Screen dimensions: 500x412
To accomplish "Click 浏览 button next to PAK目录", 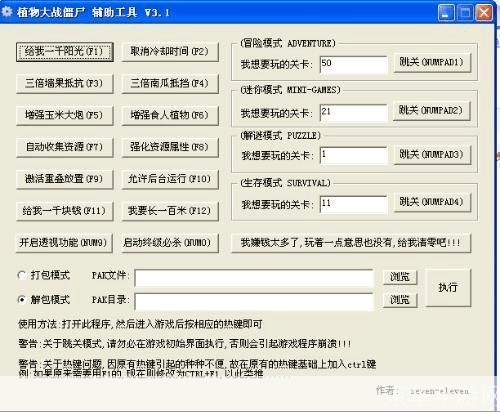I will click(400, 300).
